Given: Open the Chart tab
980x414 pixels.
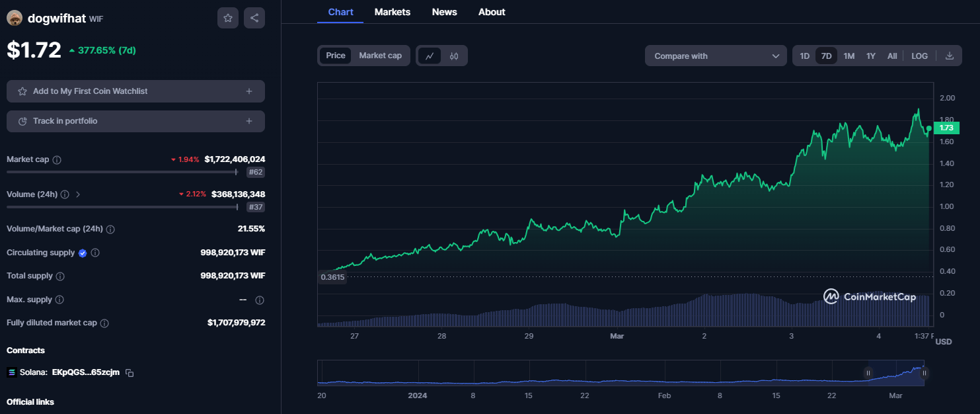Looking at the screenshot, I should pos(340,12).
